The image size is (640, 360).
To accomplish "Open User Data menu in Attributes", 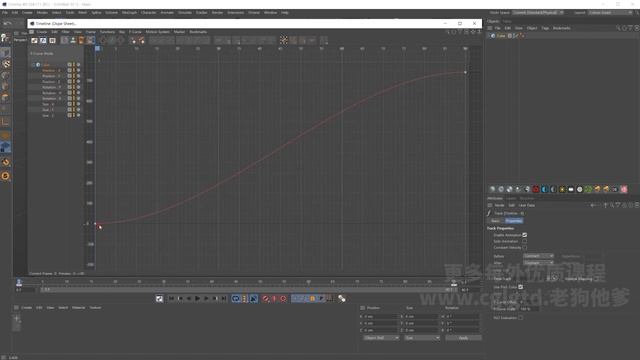I will tap(527, 205).
